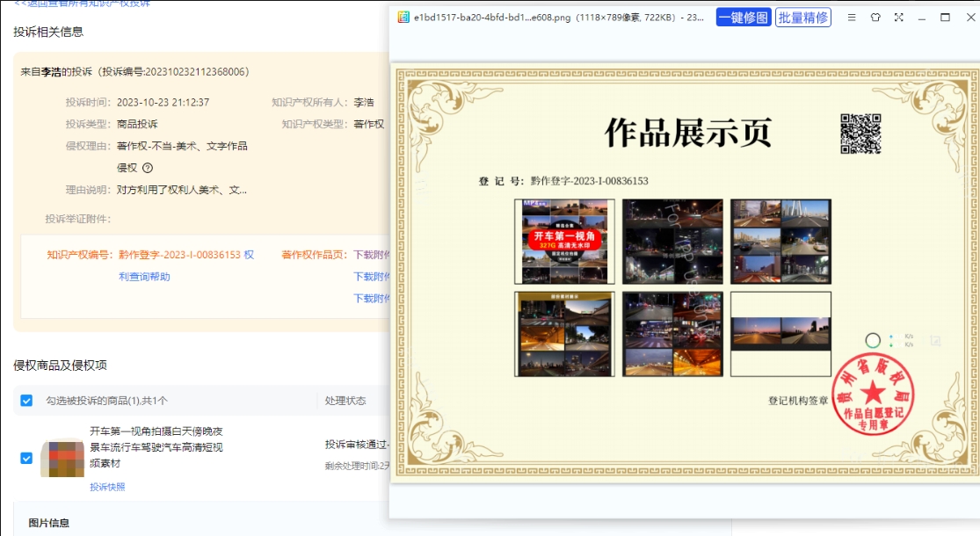Viewport: 980px width, 536px height.
Task: Open the 权利查询帮助 link
Action: pos(144,277)
